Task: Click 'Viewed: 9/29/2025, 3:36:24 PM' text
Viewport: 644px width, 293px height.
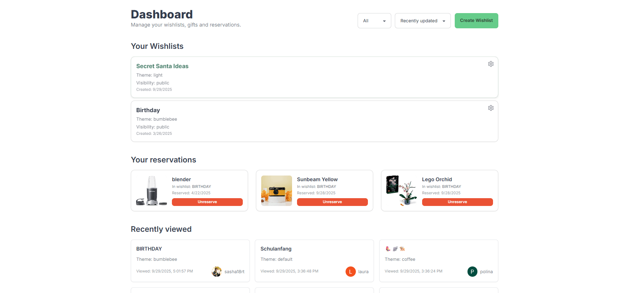Action: (x=414, y=271)
